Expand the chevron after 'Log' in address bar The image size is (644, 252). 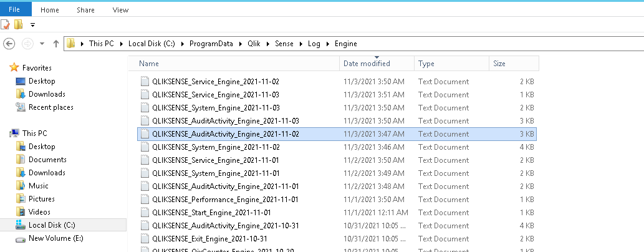(x=328, y=44)
